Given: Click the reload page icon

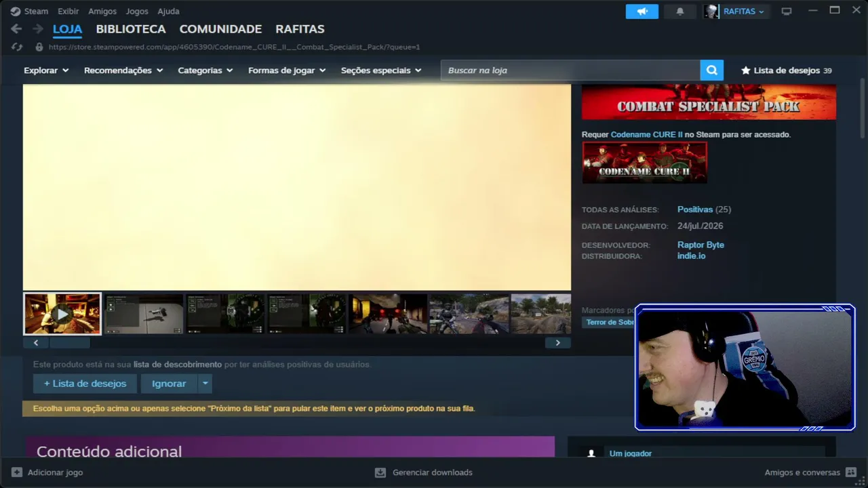Looking at the screenshot, I should tap(17, 47).
